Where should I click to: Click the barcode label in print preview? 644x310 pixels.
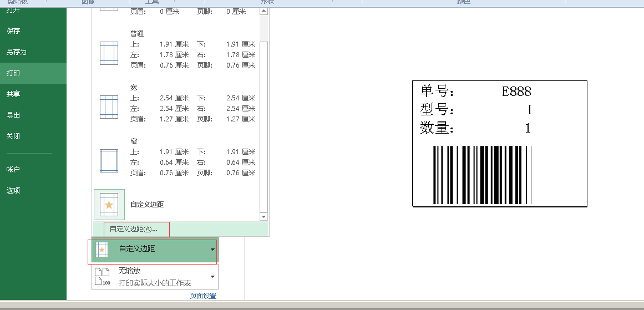(499, 144)
